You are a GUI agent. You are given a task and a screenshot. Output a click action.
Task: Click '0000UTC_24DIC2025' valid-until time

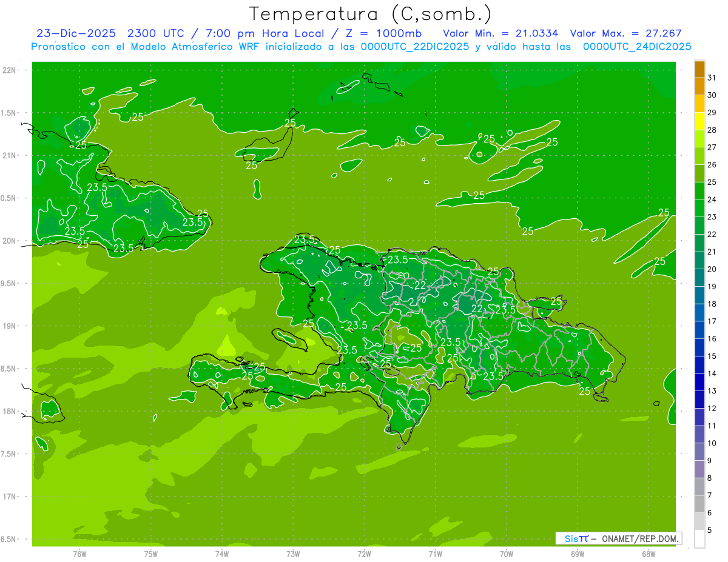(x=637, y=47)
